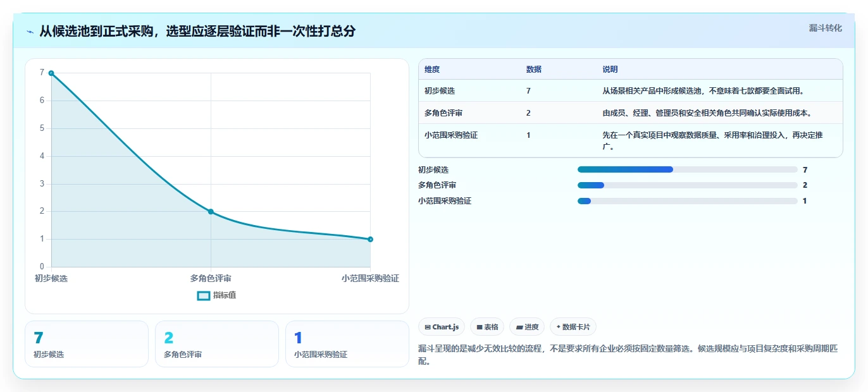Screen dimensions: 868x392
Task: Select the 初步候选 table row cell
Action: (440, 91)
